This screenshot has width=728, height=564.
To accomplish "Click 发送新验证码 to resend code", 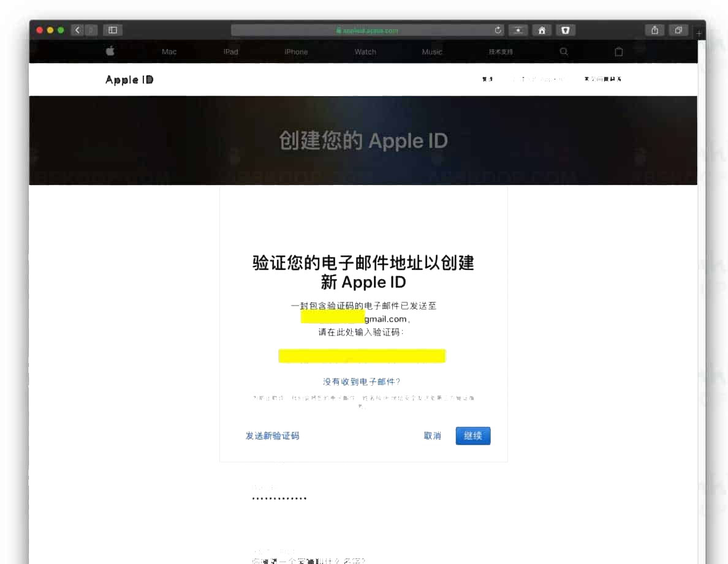I will 273,435.
